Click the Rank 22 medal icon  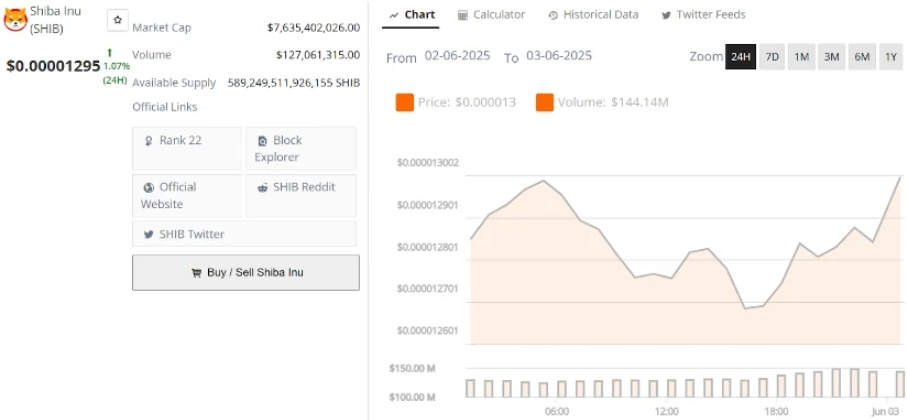pyautogui.click(x=149, y=141)
